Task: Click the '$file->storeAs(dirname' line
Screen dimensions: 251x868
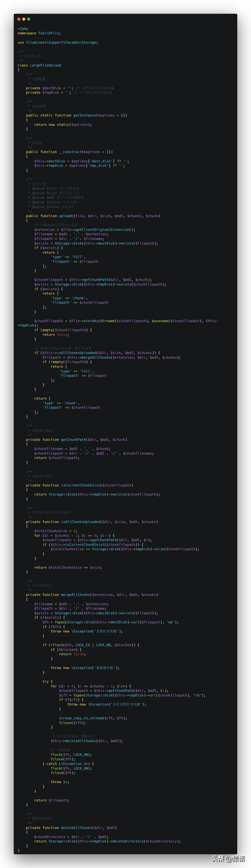Action: [118, 323]
